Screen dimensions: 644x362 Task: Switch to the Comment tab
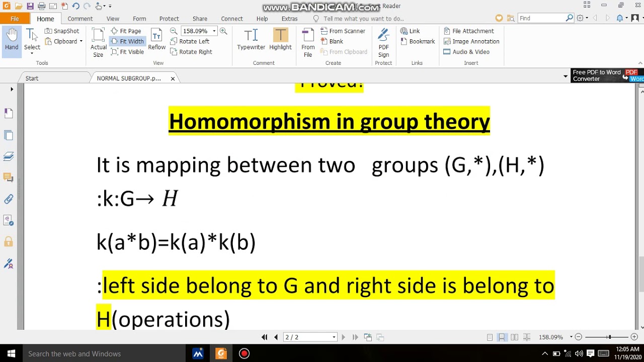80,19
